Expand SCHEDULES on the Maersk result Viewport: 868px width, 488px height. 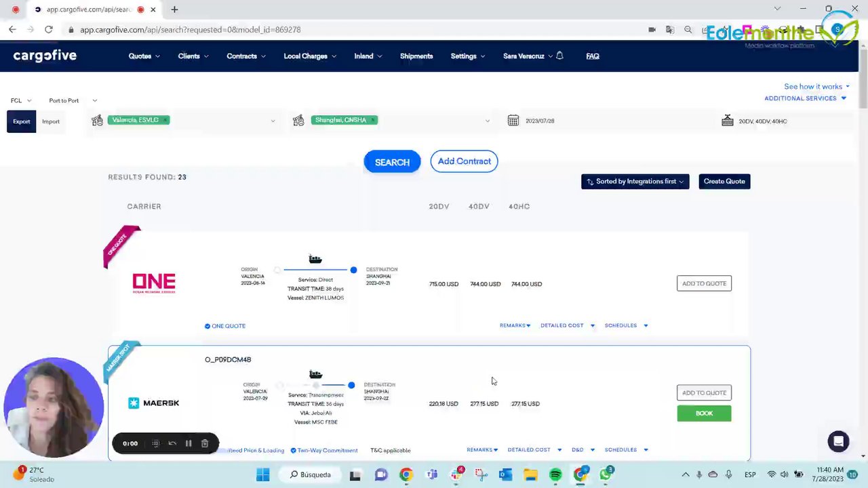coord(626,450)
